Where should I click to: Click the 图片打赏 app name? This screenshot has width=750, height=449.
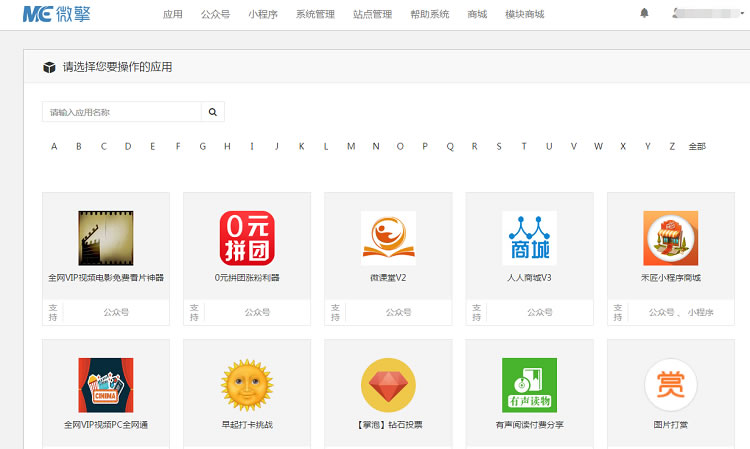click(x=671, y=425)
